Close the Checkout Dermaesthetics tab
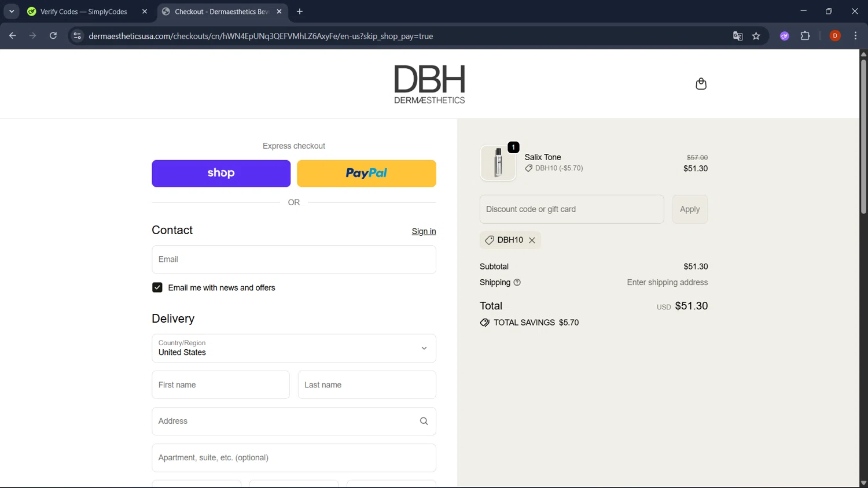Screen dimensions: 868x488 [x=279, y=12]
